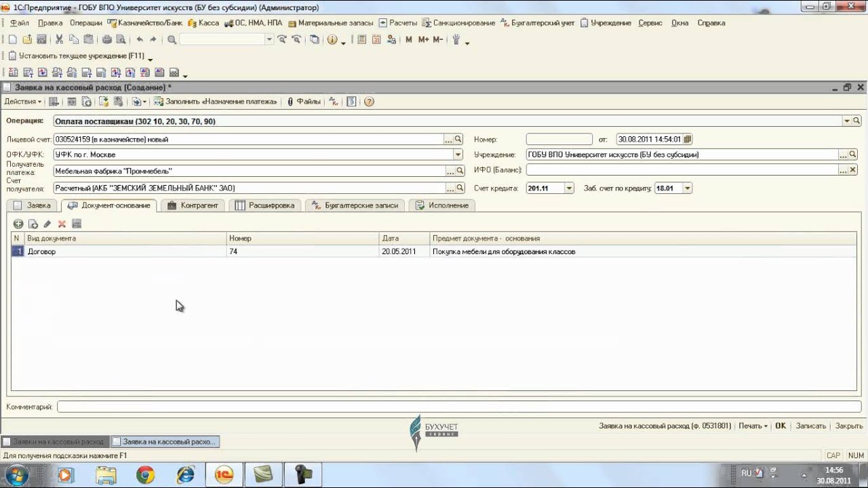Click Установить текущее учреждение (F11) button
868x488 pixels.
(x=77, y=56)
